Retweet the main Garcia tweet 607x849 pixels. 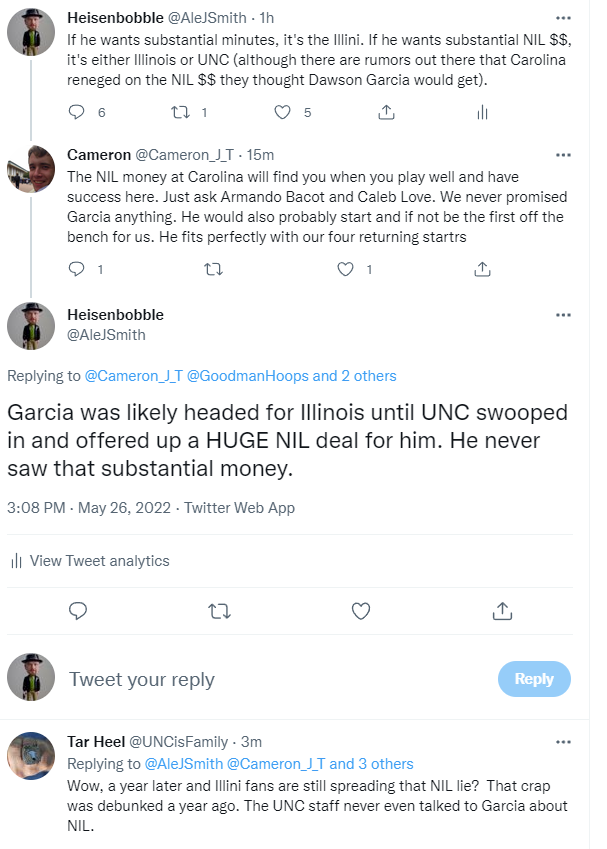coord(219,611)
